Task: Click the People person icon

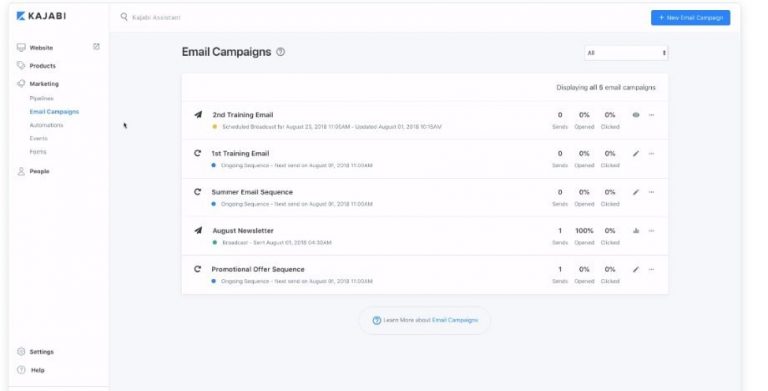Action: pos(21,171)
